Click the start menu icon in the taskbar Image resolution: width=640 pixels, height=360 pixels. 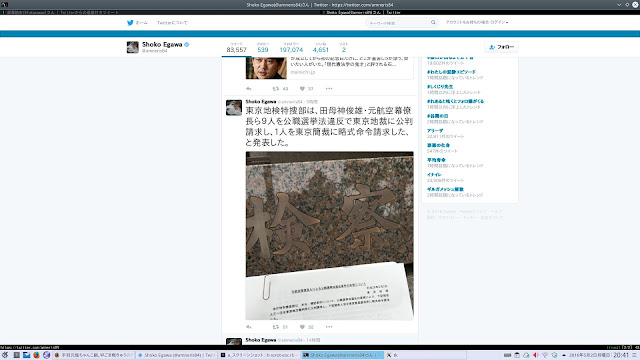pyautogui.click(x=5, y=355)
